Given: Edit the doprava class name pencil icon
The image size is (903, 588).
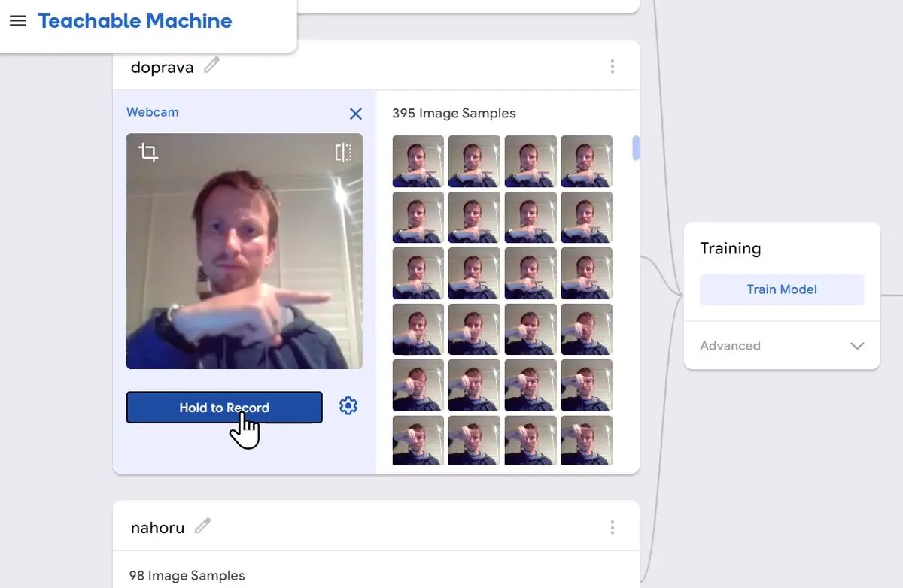Looking at the screenshot, I should tap(211, 66).
